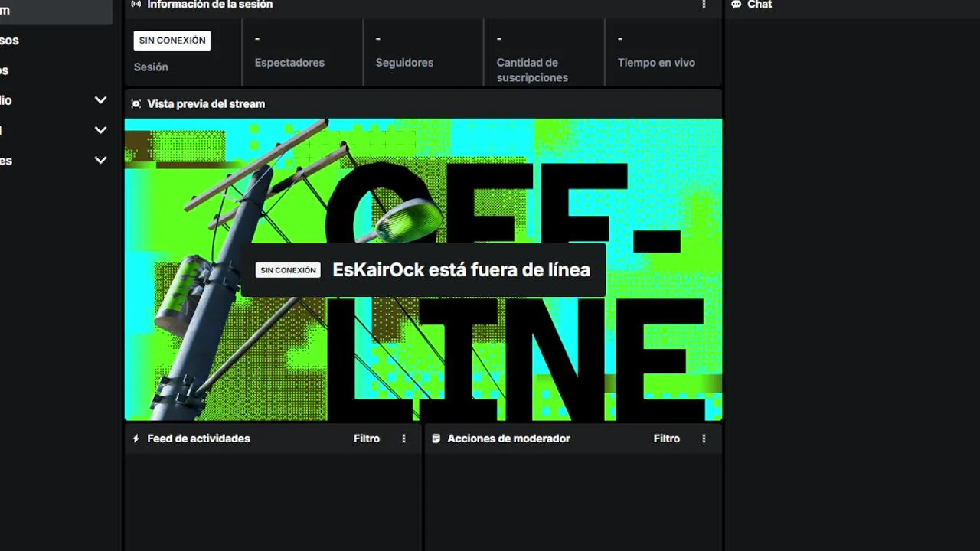Click SIN CONEXIÓN badge on stream preview
980x551 pixels.
coord(288,270)
